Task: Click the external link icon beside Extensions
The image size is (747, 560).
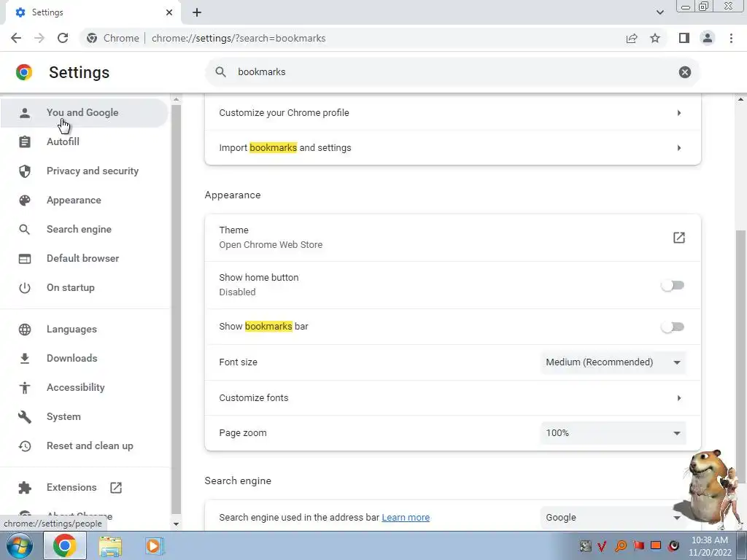Action: point(116,488)
